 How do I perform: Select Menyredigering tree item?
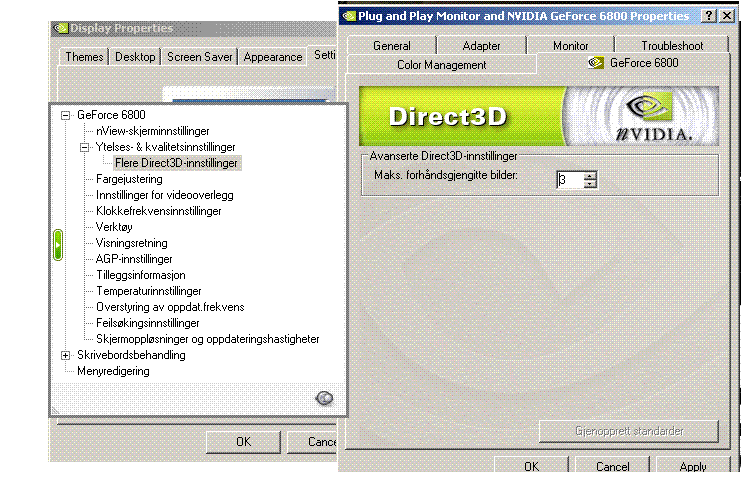113,371
